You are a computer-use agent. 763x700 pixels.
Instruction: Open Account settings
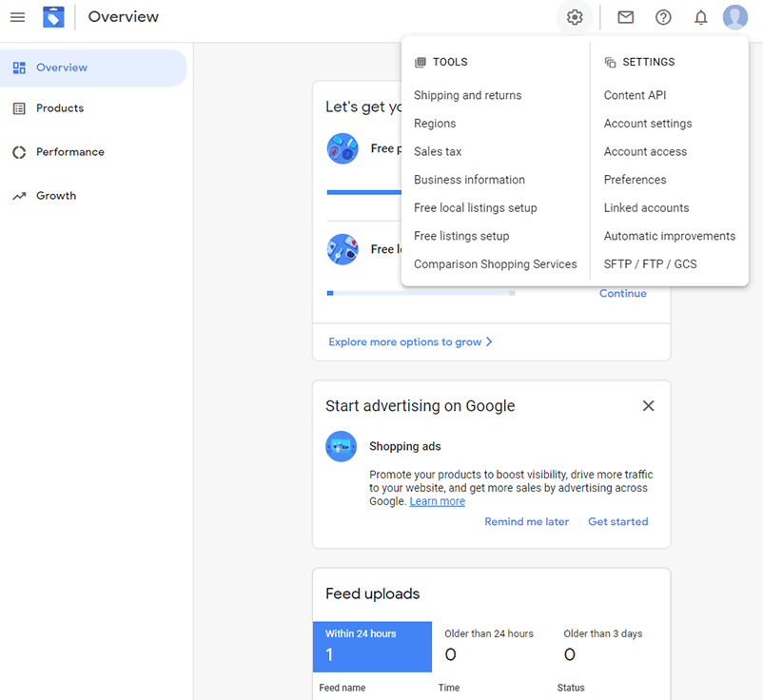point(648,124)
